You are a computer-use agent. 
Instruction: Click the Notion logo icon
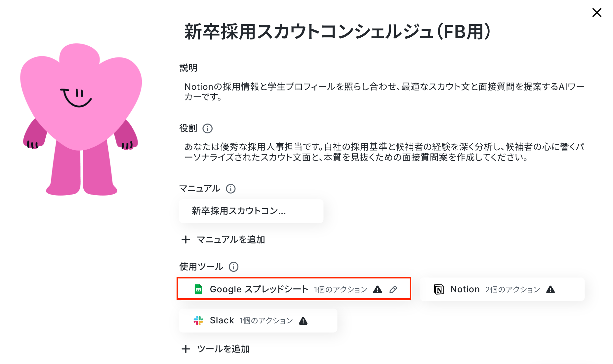pos(439,289)
